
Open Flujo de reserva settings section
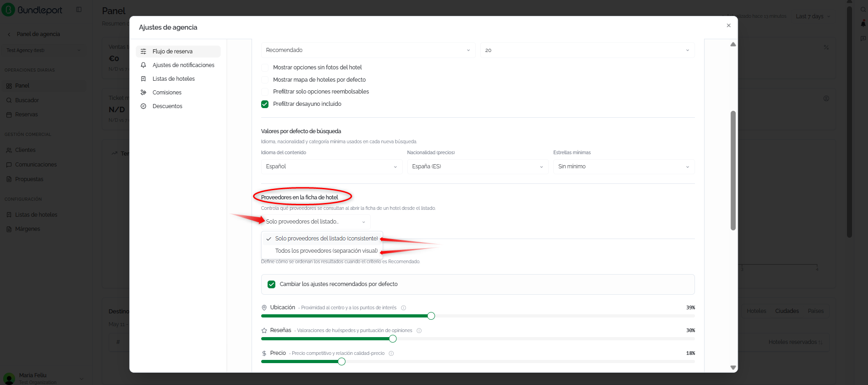click(x=178, y=52)
